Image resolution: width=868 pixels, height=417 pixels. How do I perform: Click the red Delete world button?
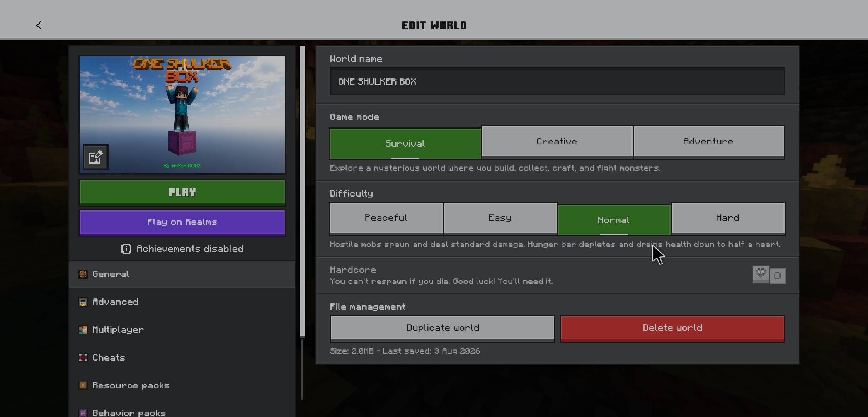pyautogui.click(x=672, y=328)
